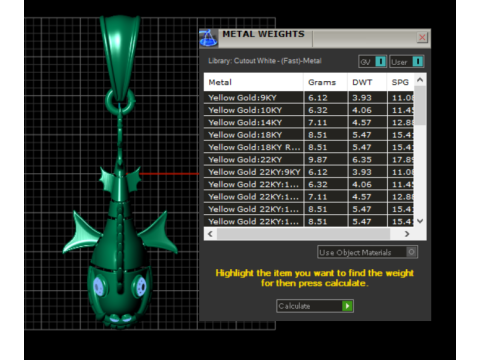Select the Yellow Gold:9KY row

pos(309,98)
